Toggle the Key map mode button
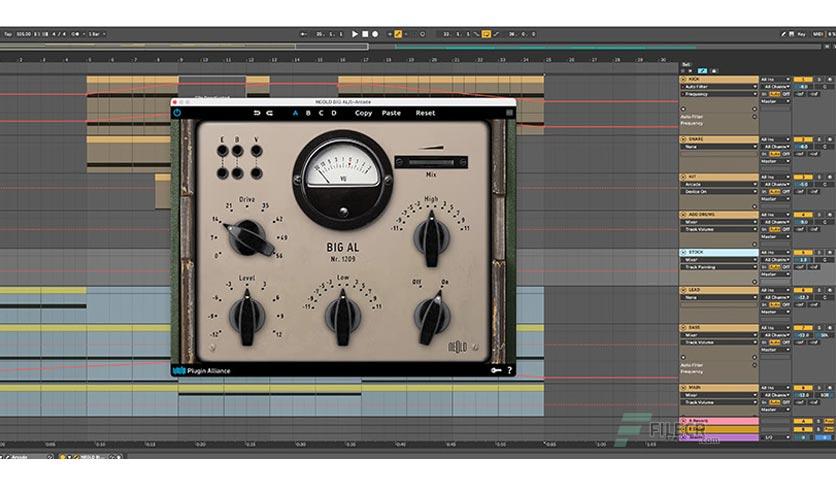The width and height of the screenshot is (836, 484). 801,34
